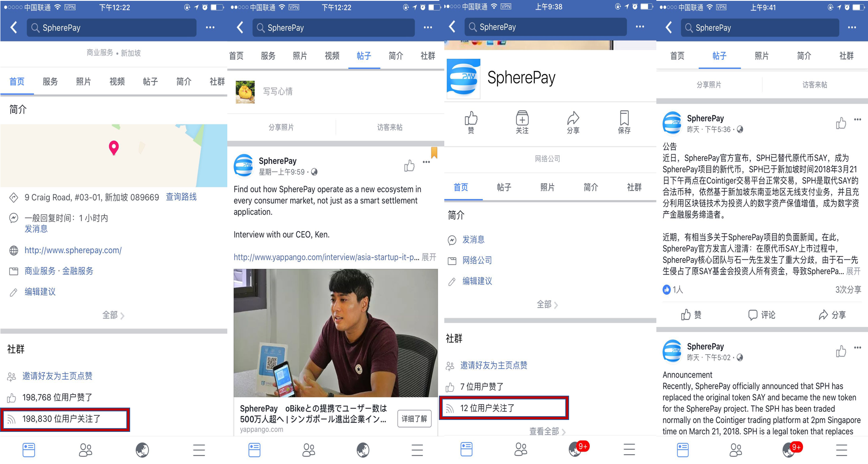Open 查询路线 directions link beside 9 Craig Road
The image size is (868, 464).
pos(181,197)
